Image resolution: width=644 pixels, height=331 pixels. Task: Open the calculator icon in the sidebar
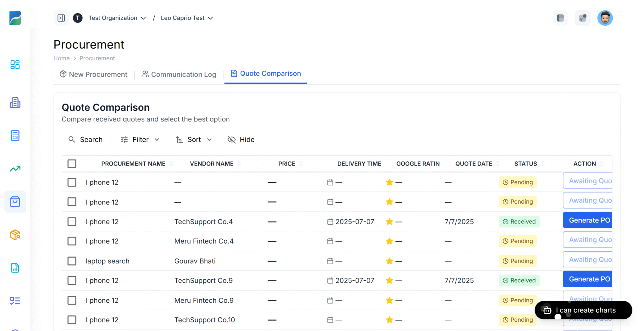click(15, 136)
